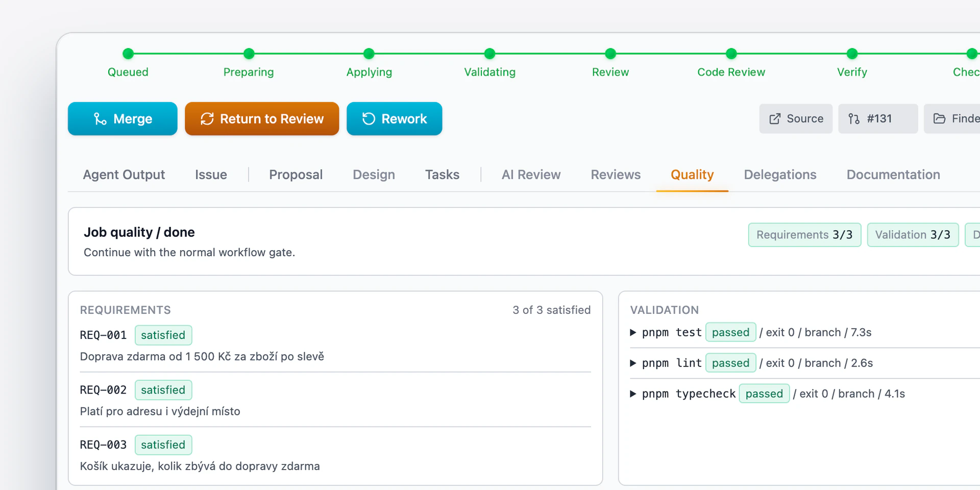The height and width of the screenshot is (490, 980).
Task: Click the Validating step dot
Action: click(490, 54)
